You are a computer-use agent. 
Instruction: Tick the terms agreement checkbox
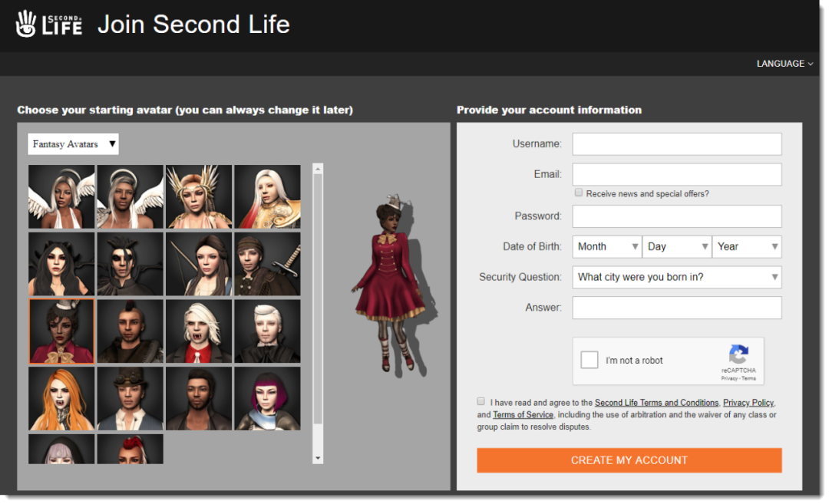481,401
